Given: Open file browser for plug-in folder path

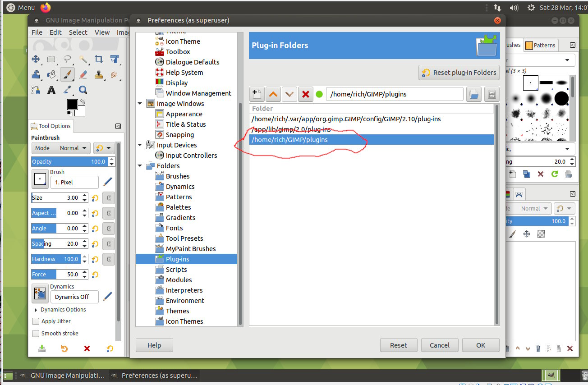Looking at the screenshot, I should click(x=474, y=94).
